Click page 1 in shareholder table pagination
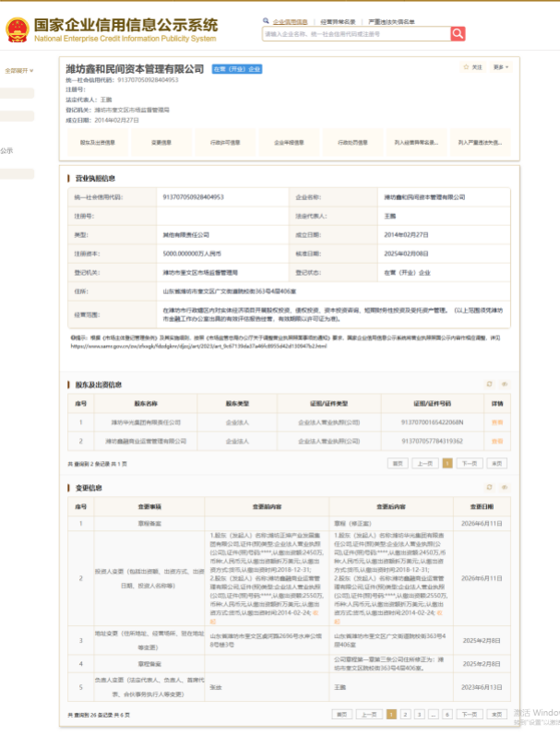This screenshot has width=560, height=735. pyautogui.click(x=447, y=464)
